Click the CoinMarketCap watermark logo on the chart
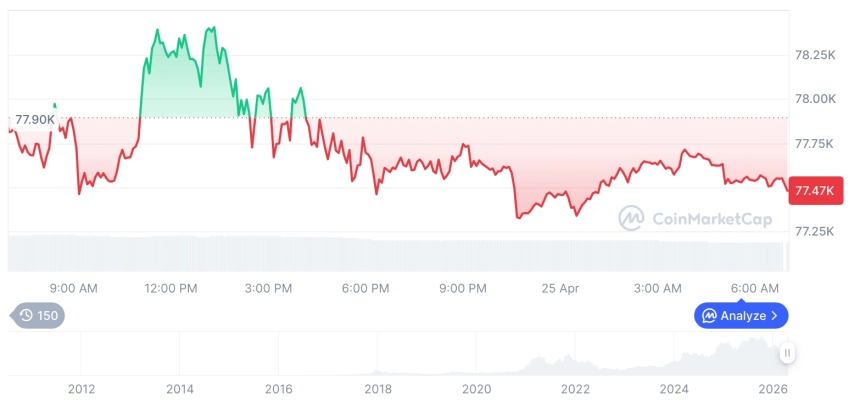 click(x=630, y=218)
